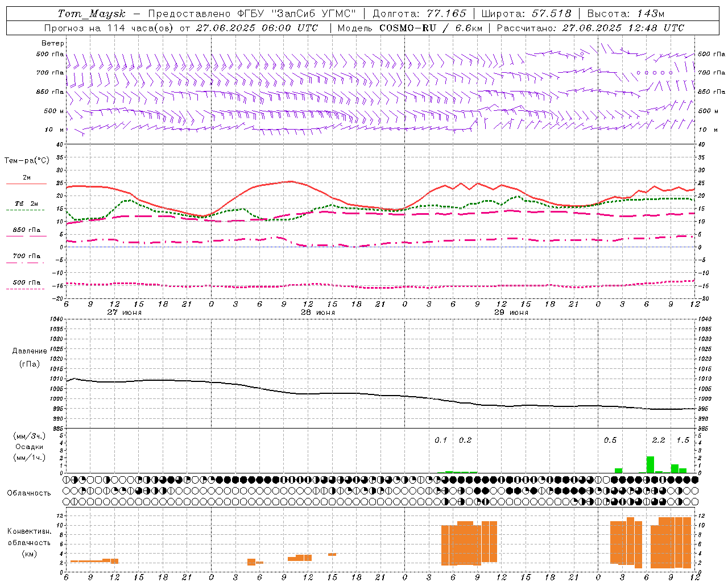Click the precipitation amount 0.1
Screen dimensions: 728x582
[441, 440]
